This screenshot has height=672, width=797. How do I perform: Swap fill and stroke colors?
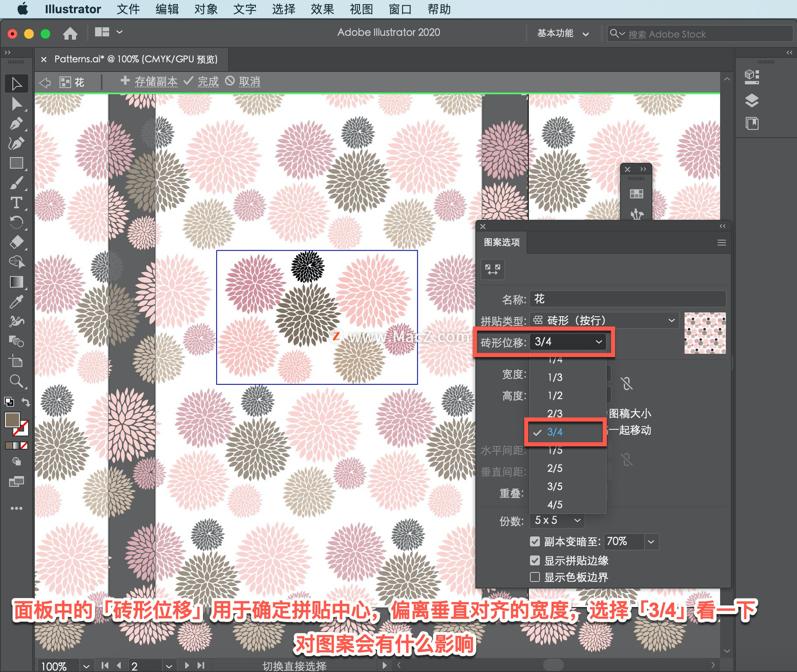26,402
